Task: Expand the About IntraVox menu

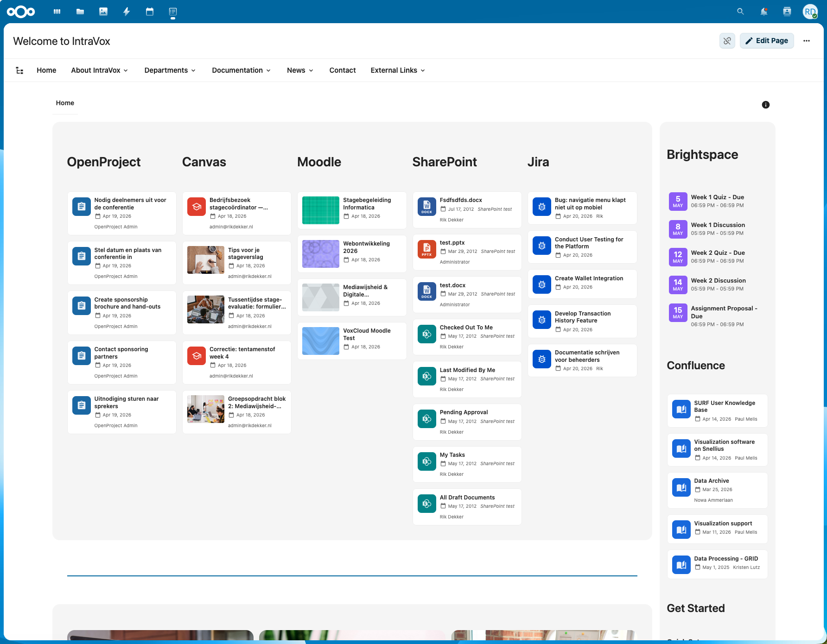Action: tap(100, 70)
